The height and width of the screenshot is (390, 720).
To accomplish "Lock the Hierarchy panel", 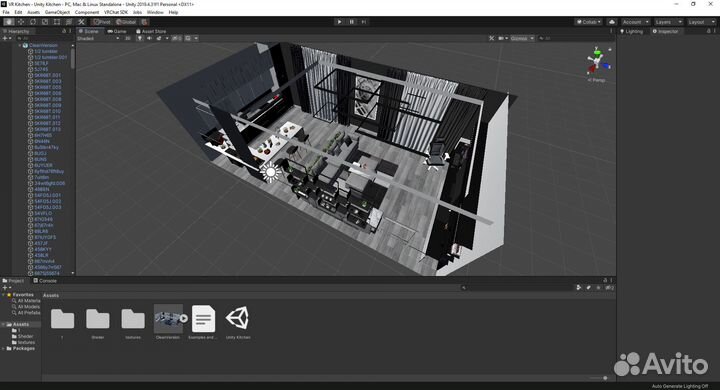I will (64, 31).
